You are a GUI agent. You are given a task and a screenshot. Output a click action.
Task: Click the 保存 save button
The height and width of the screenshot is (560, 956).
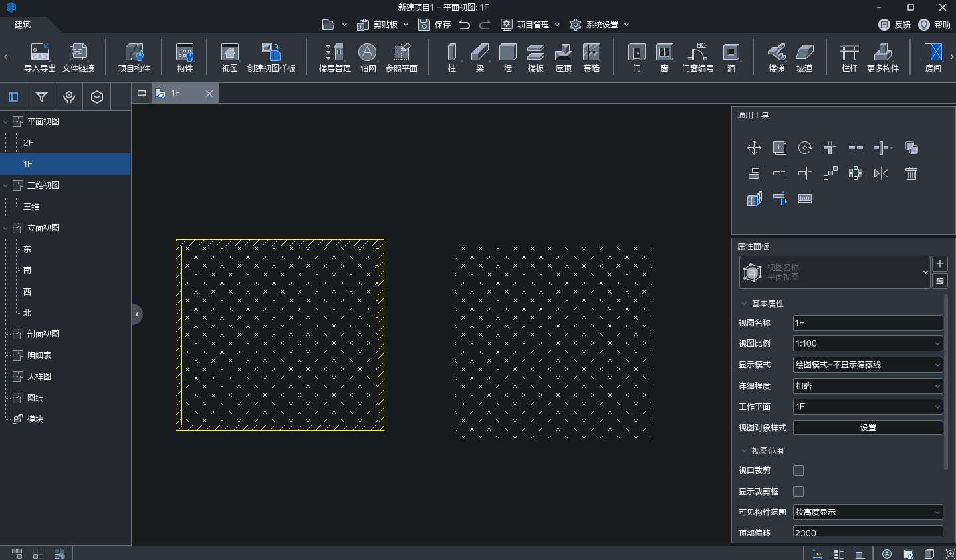coord(434,25)
